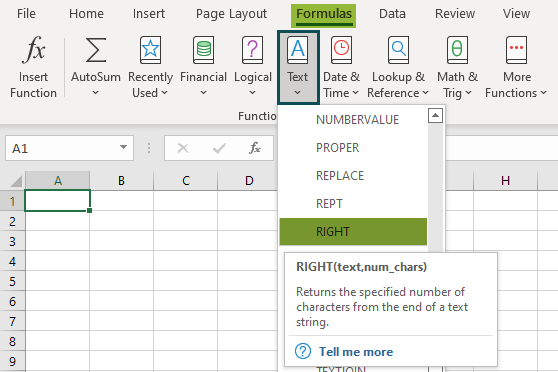Expand the Financial dropdown arrow
558x372 pixels.
pos(203,93)
